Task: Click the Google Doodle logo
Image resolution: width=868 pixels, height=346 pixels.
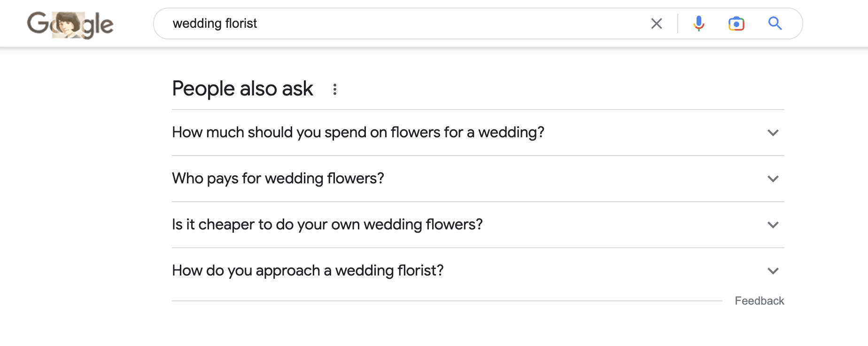Action: [x=70, y=24]
